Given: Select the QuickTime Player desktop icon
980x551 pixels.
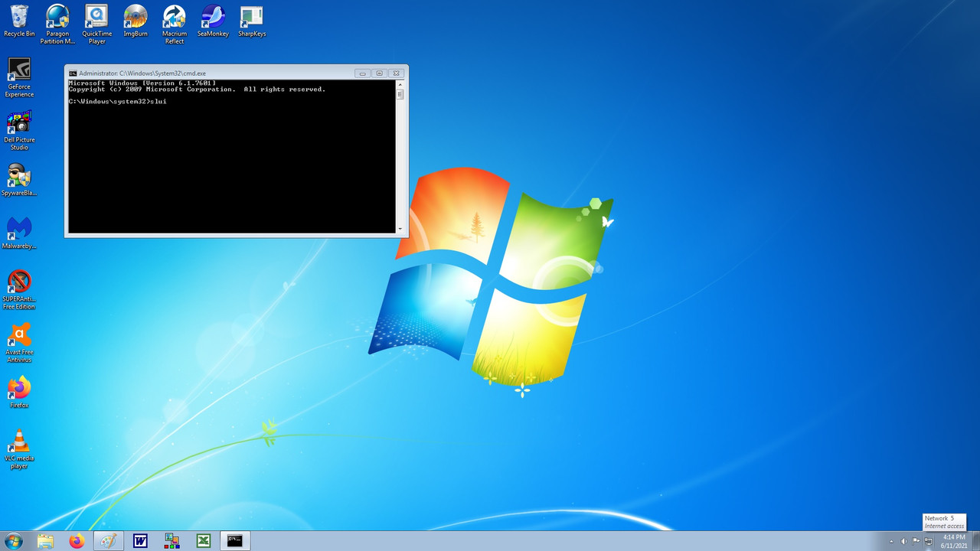Looking at the screenshot, I should (96, 24).
